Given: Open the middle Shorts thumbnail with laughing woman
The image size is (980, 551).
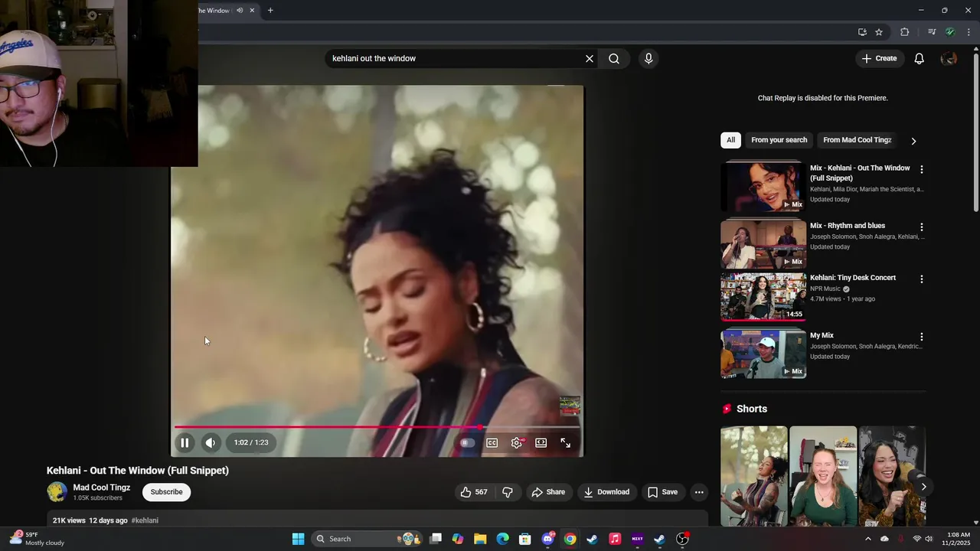Looking at the screenshot, I should (823, 476).
